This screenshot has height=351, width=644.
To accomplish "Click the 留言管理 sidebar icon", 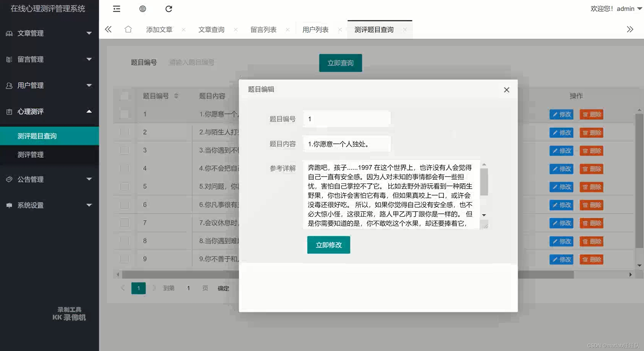I will click(9, 59).
